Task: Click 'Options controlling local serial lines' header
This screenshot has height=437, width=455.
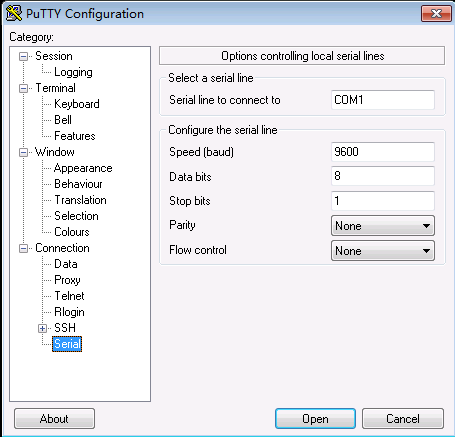Action: click(302, 56)
